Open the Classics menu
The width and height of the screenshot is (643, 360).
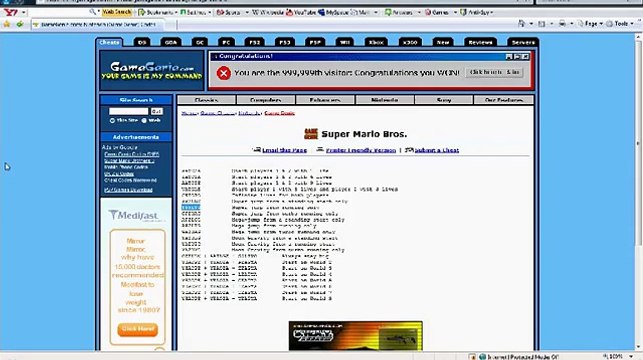click(x=206, y=100)
